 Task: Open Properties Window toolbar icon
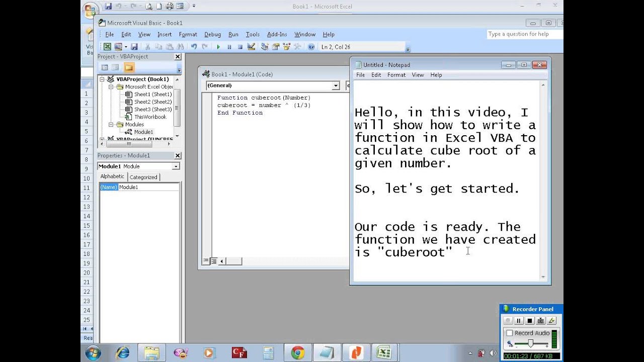[276, 47]
